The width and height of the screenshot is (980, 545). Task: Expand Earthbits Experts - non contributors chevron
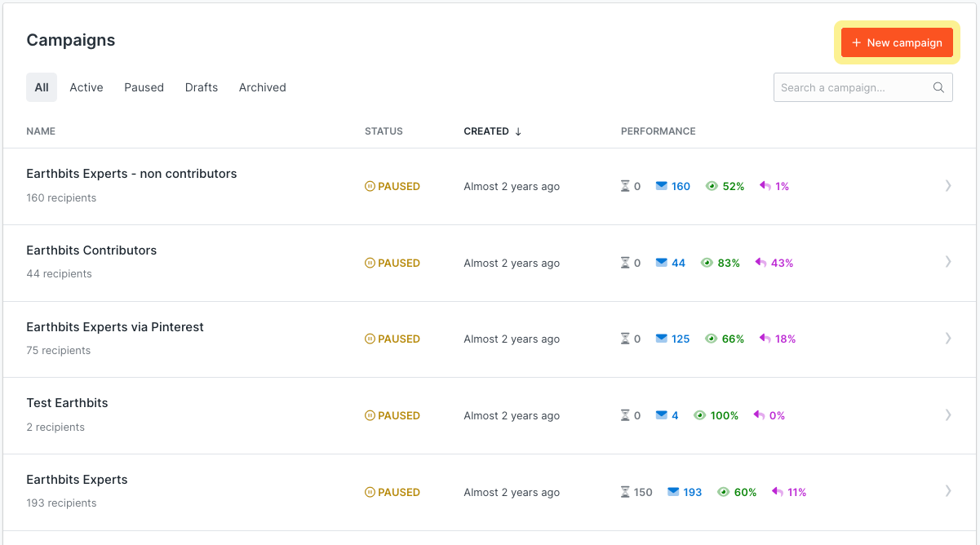point(947,186)
